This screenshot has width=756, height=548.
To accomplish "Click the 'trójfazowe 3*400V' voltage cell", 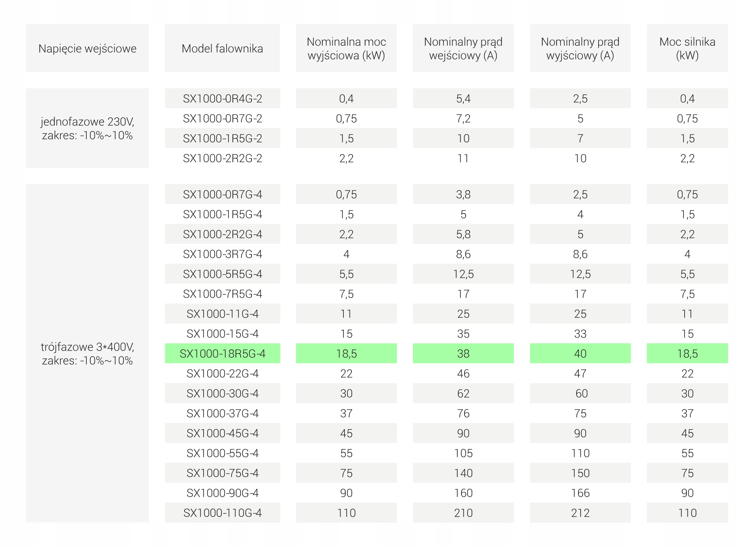I will coord(87,354).
